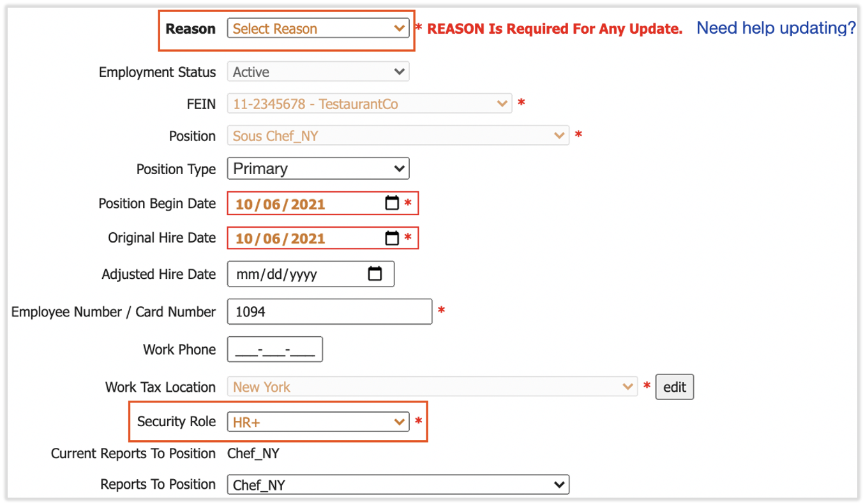Image resolution: width=863 pixels, height=504 pixels.
Task: Expand the Position dropdown showing Sous Chef_NY
Action: (x=398, y=136)
